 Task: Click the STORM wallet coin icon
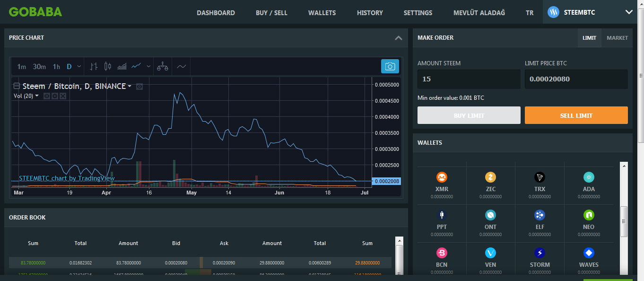tap(540, 253)
